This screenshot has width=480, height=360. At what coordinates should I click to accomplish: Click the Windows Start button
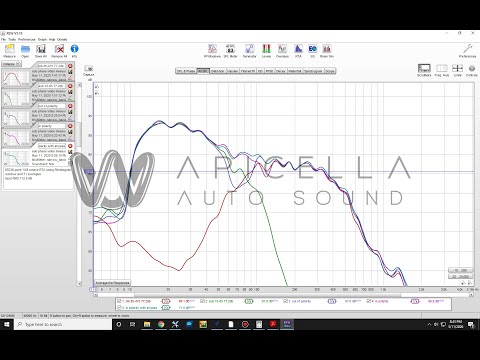click(x=7, y=324)
